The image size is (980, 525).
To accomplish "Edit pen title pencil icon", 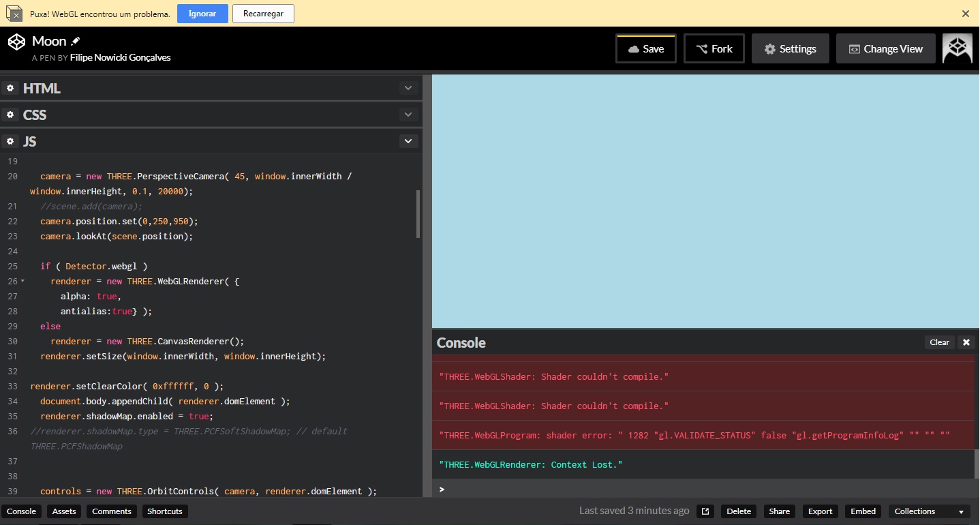I will pos(76,42).
